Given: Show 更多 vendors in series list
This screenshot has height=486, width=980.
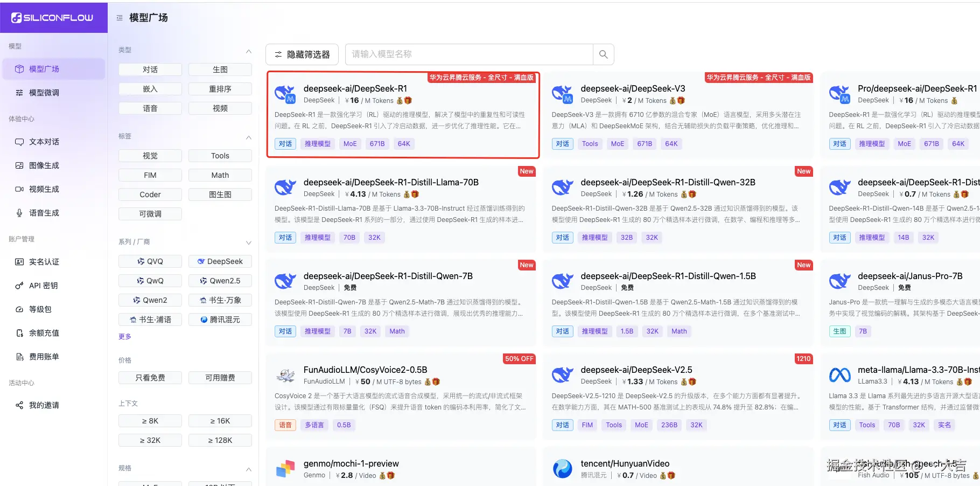Looking at the screenshot, I should click(125, 336).
